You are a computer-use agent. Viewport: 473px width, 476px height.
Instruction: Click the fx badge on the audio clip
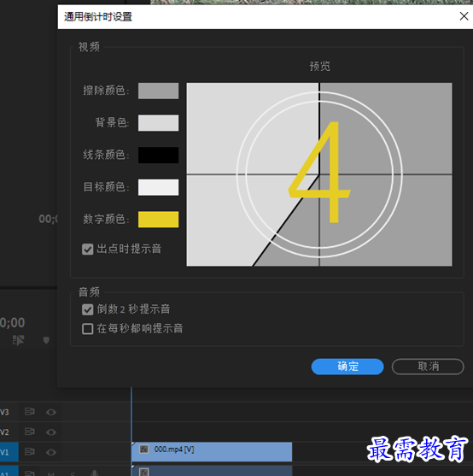(144, 472)
